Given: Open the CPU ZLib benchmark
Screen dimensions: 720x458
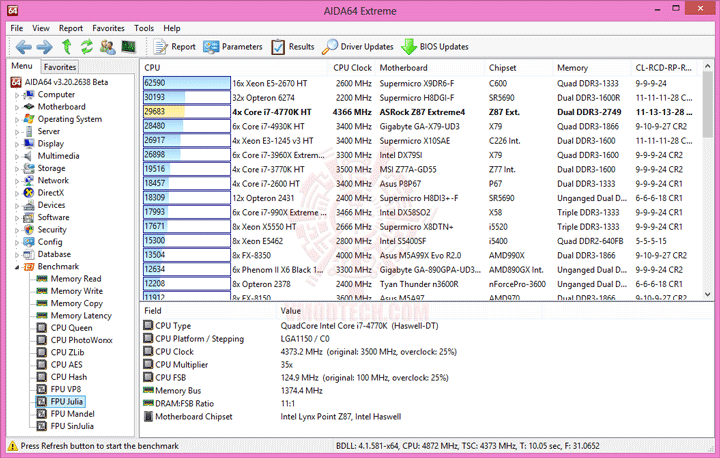Looking at the screenshot, I should tap(60, 352).
